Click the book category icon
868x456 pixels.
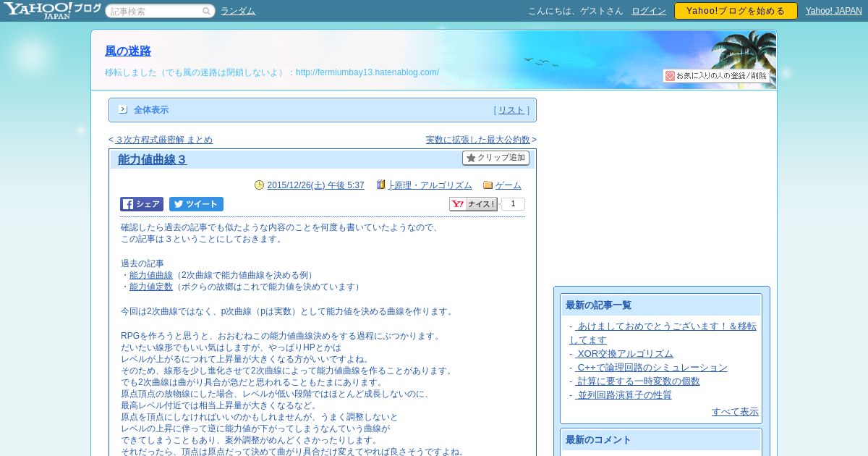(381, 185)
